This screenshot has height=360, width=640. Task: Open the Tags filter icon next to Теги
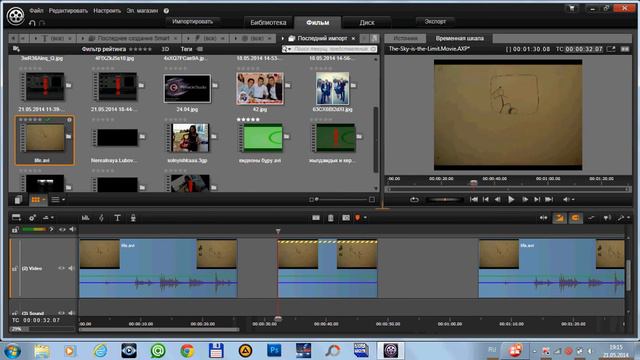pyautogui.click(x=200, y=49)
